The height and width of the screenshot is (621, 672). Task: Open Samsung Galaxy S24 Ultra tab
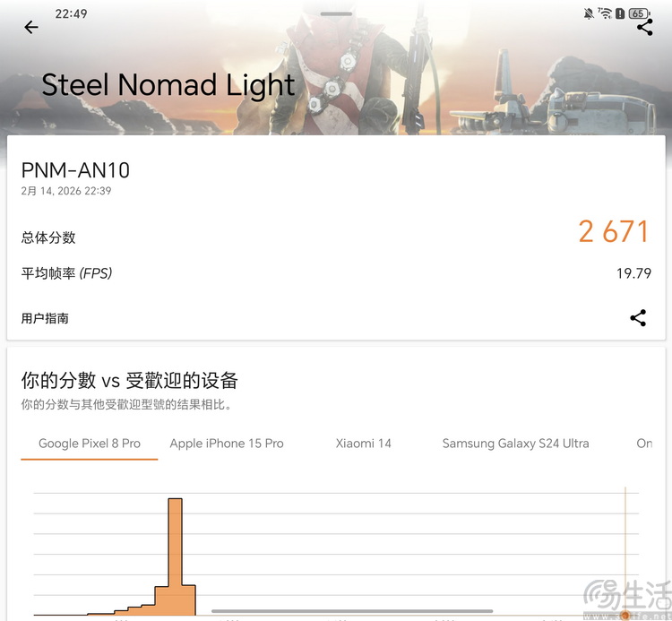(x=515, y=444)
